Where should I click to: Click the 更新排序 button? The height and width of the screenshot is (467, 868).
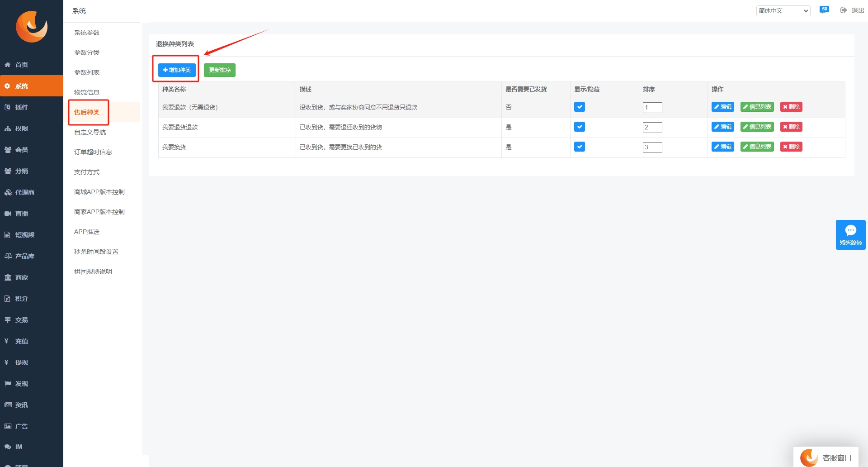220,70
